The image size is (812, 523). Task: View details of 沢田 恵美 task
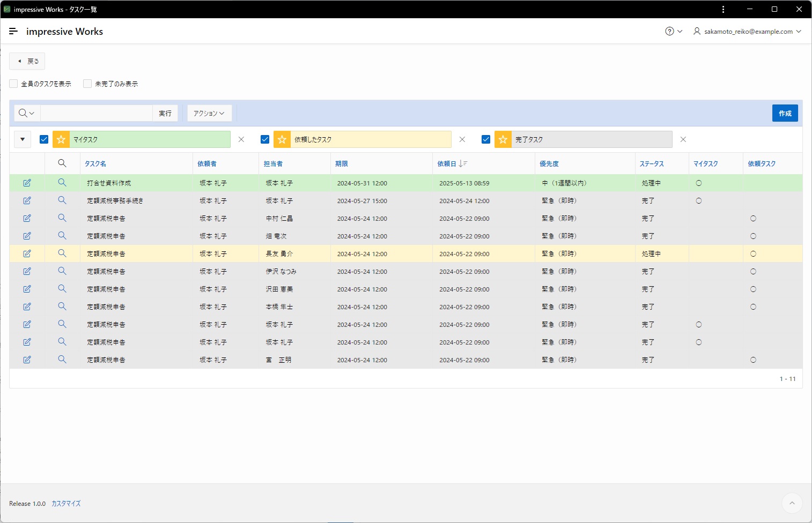[62, 289]
